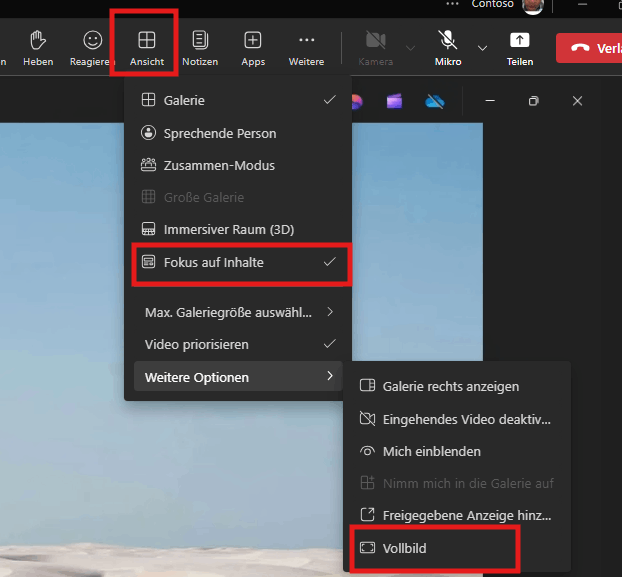Choose Freigegebene Anzeige hinzufügen
This screenshot has height=577, width=622.
(x=457, y=515)
